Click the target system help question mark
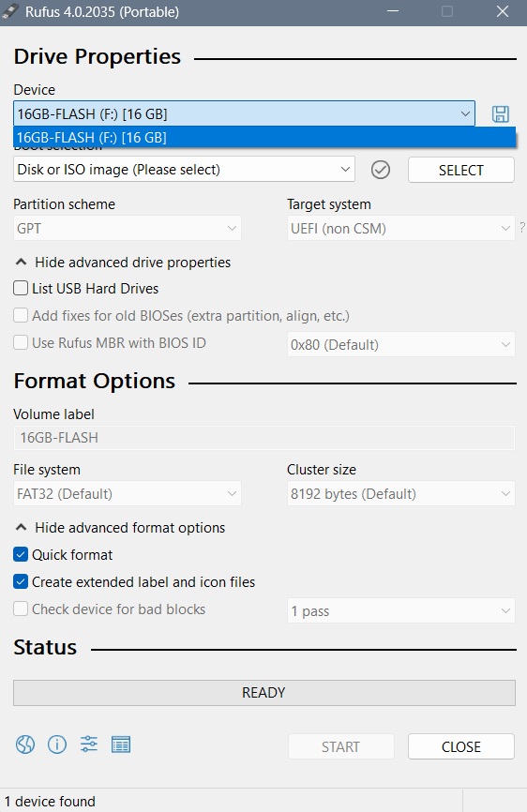The height and width of the screenshot is (812, 527). [x=521, y=227]
